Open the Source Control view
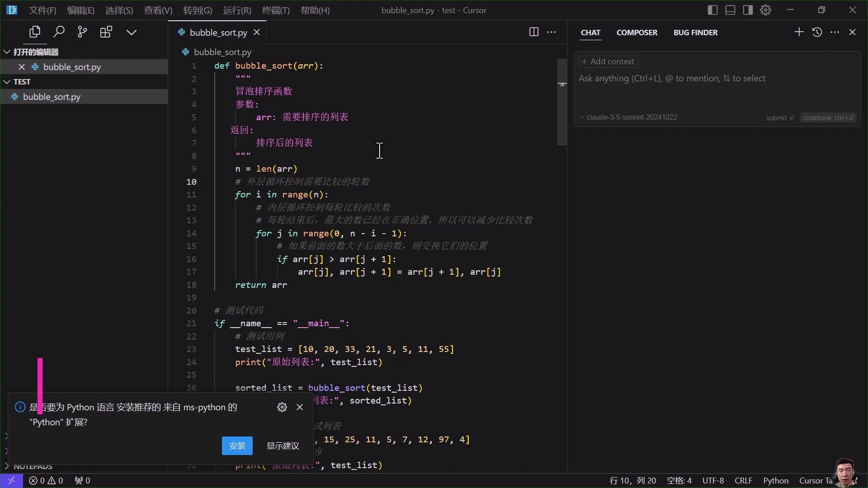 pyautogui.click(x=82, y=32)
